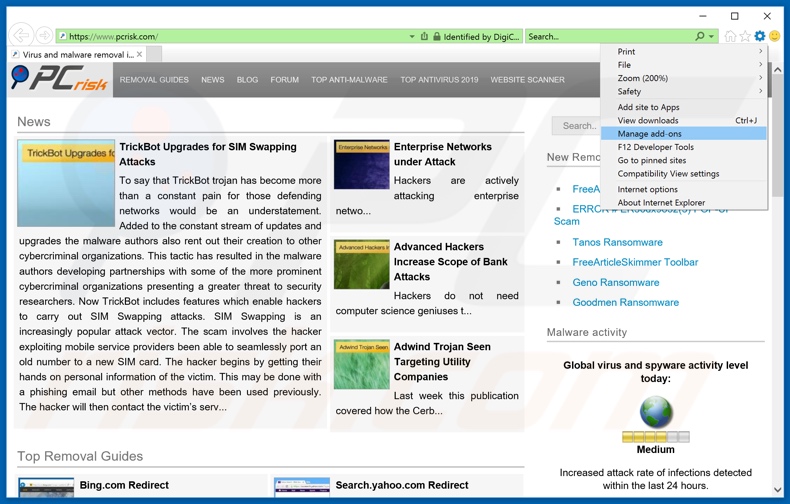The image size is (790, 504).
Task: Click the browser Forward arrow button
Action: coord(44,35)
